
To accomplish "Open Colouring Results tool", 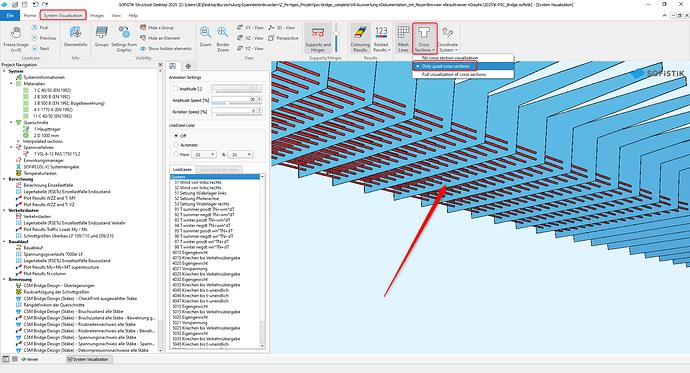I will (360, 38).
